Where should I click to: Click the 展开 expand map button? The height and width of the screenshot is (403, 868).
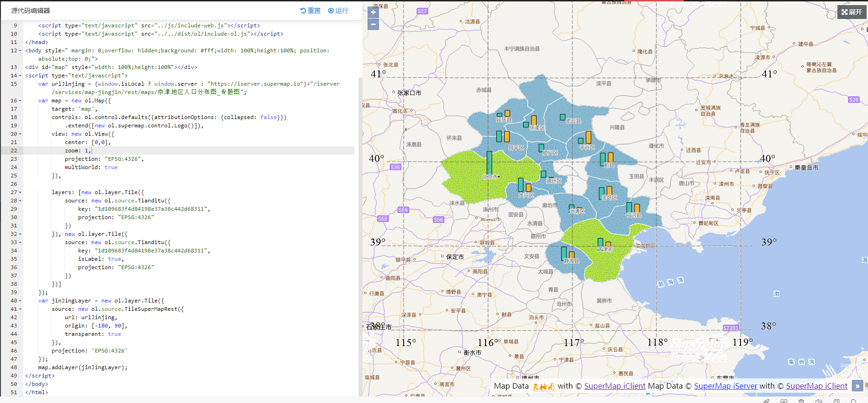852,12
